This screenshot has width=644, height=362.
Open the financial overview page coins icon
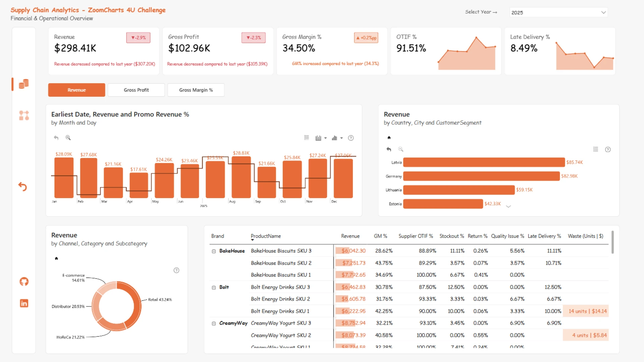(x=23, y=84)
